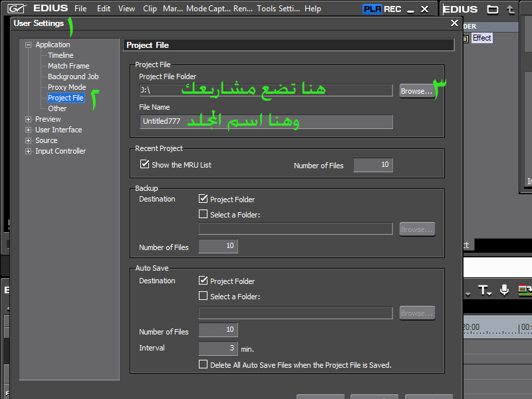The image size is (532, 399).
Task: Click Auto Save Number of Files field
Action: pyautogui.click(x=218, y=330)
